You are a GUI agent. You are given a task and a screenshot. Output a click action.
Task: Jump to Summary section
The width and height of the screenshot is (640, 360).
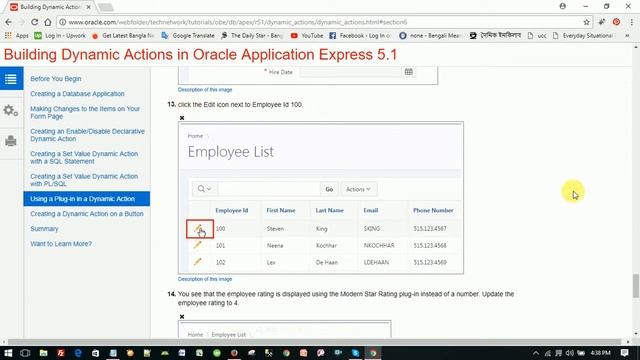tap(44, 229)
